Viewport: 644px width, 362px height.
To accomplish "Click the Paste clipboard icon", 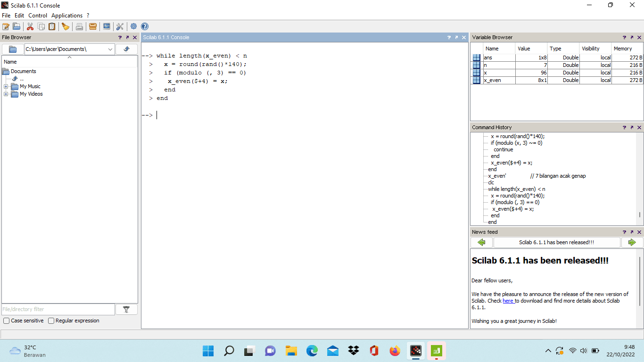I will [52, 26].
